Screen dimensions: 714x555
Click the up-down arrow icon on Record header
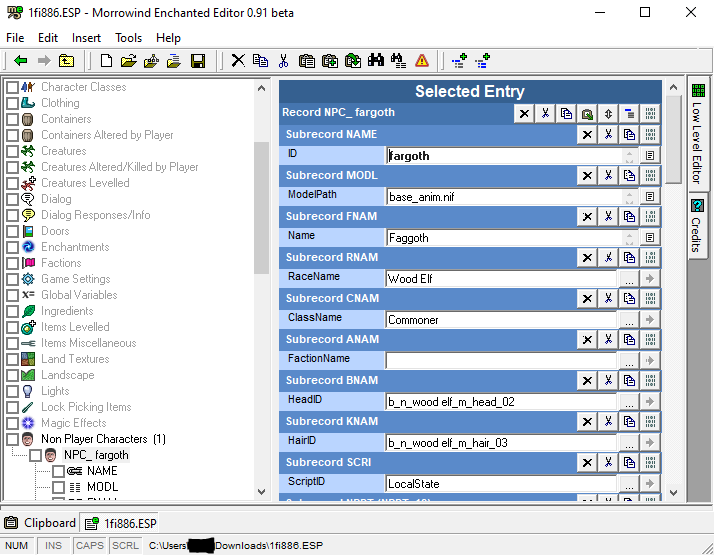point(608,114)
